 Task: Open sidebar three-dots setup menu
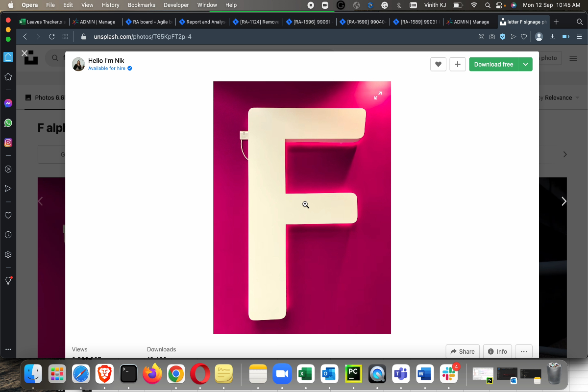(8, 349)
